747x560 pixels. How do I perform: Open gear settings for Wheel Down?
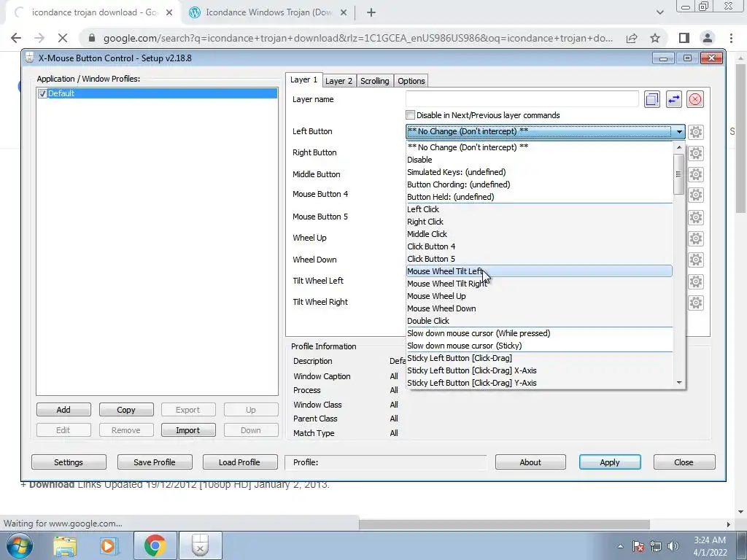pyautogui.click(x=695, y=260)
